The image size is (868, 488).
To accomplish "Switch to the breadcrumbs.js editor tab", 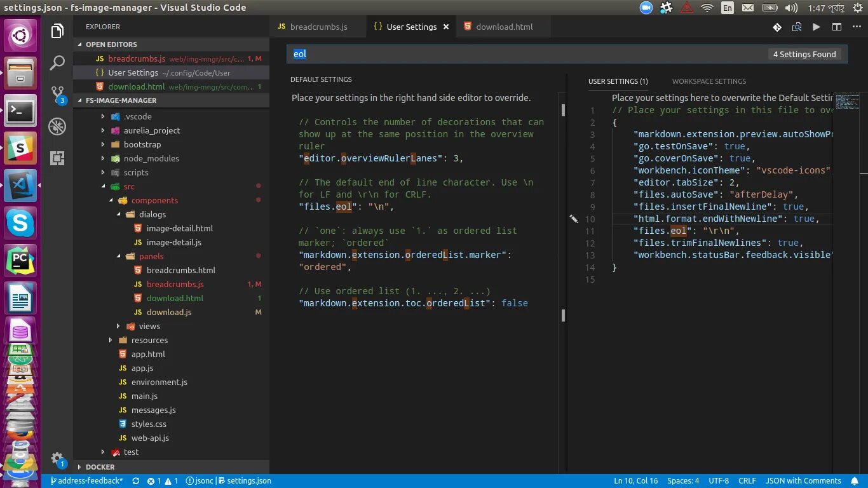I will click(318, 27).
